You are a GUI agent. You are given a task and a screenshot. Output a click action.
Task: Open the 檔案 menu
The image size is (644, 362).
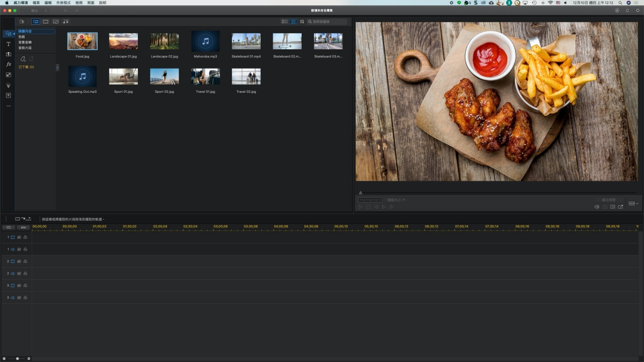coord(36,3)
